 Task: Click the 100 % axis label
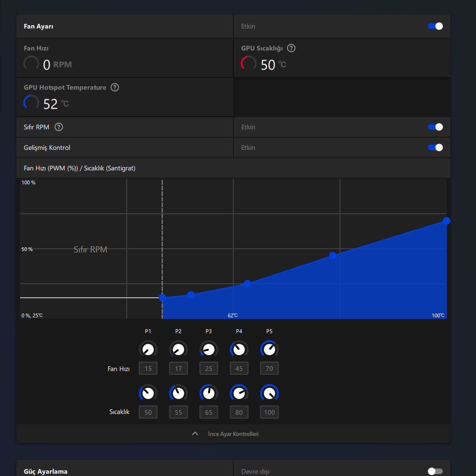pos(28,182)
